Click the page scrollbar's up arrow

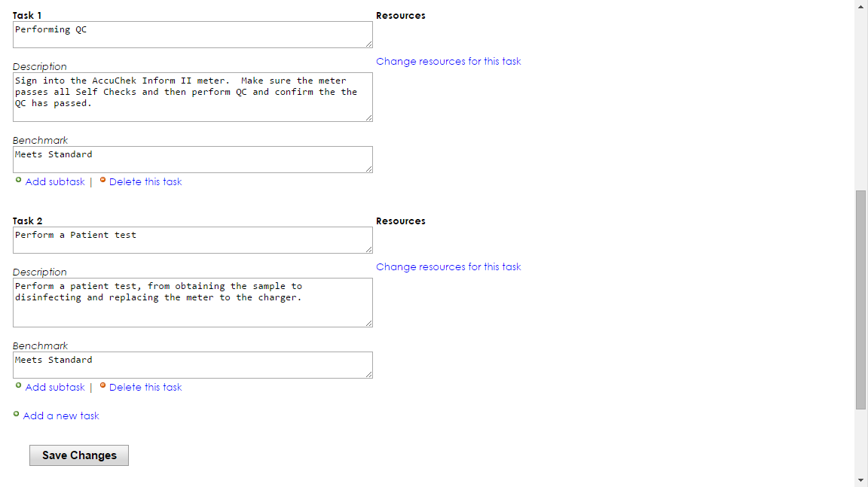pyautogui.click(x=861, y=6)
